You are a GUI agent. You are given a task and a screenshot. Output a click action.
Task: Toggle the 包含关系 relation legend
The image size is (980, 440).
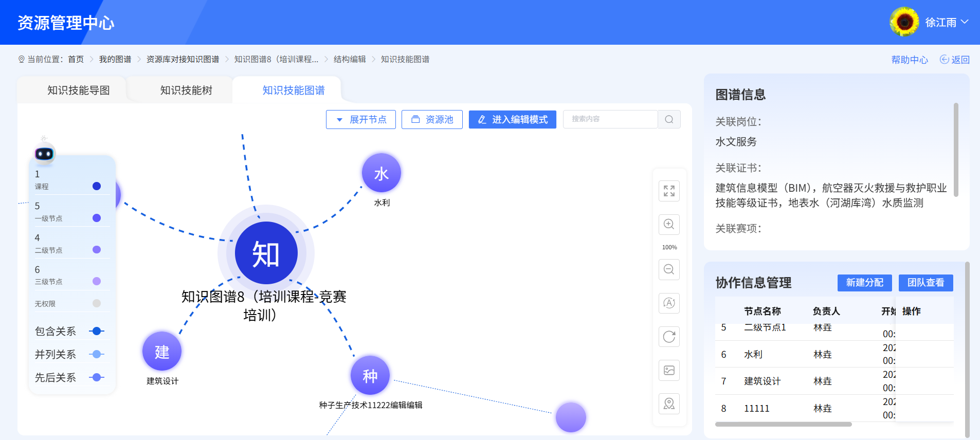point(96,331)
